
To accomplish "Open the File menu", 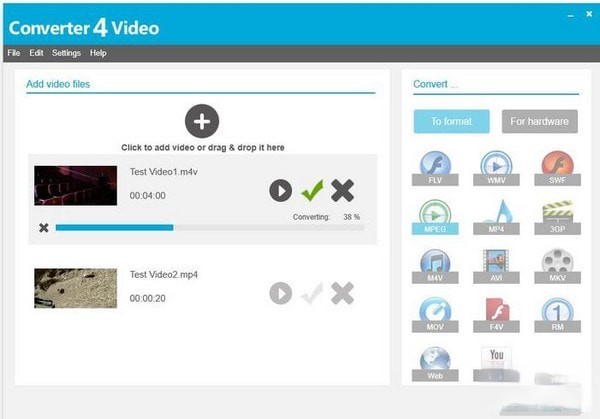I will click(x=14, y=53).
